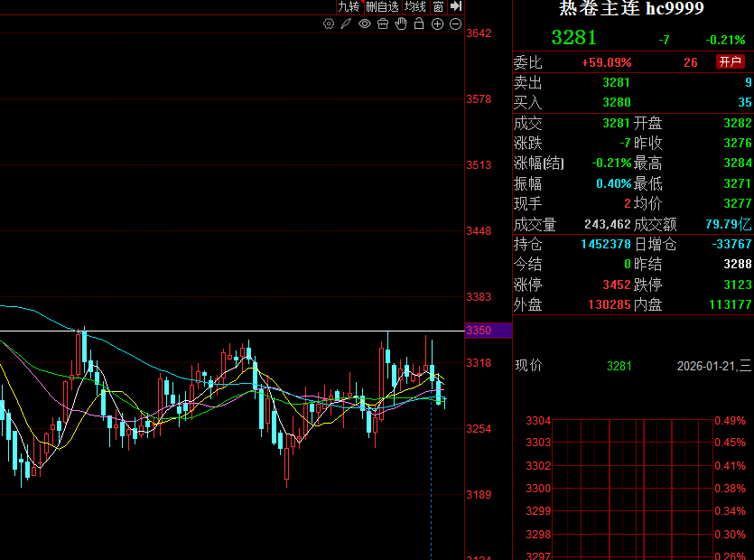The image size is (754, 560).
Task: Click the 持仓 value 1452378
Action: coord(606,245)
